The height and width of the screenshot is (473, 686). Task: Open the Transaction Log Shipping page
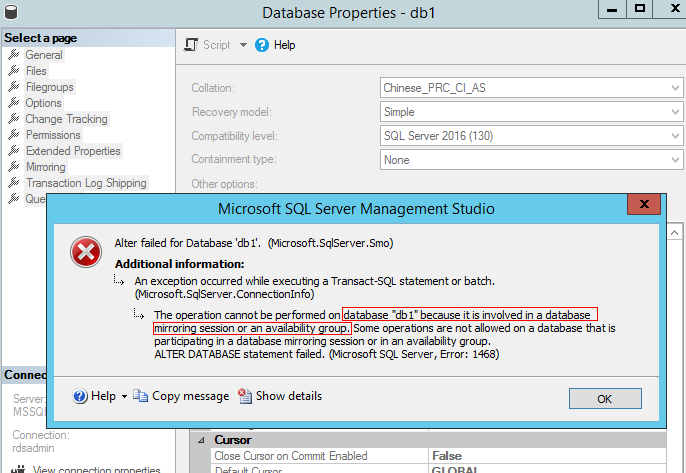(x=86, y=183)
